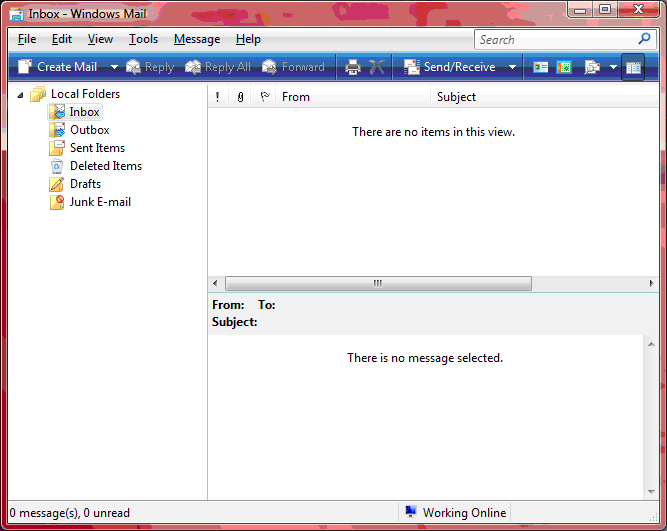667x531 pixels.
Task: Open Windows Calendar from the toolbar
Action: (x=564, y=67)
